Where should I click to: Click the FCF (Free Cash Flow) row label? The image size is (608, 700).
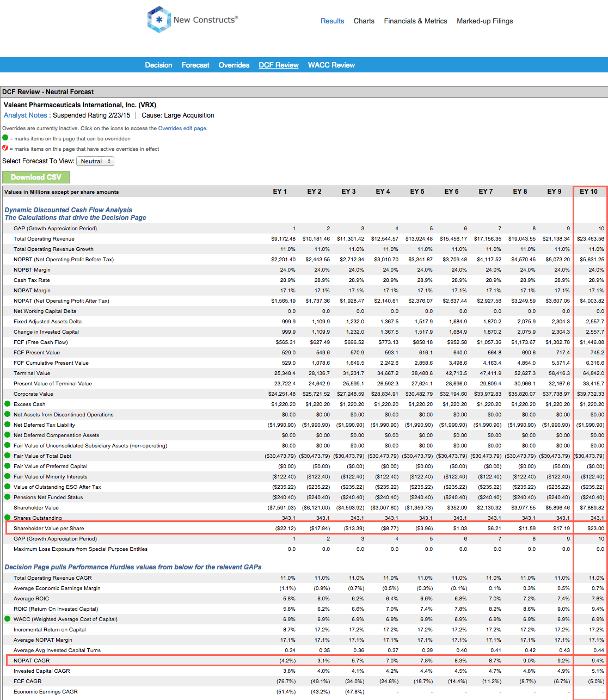pos(40,342)
